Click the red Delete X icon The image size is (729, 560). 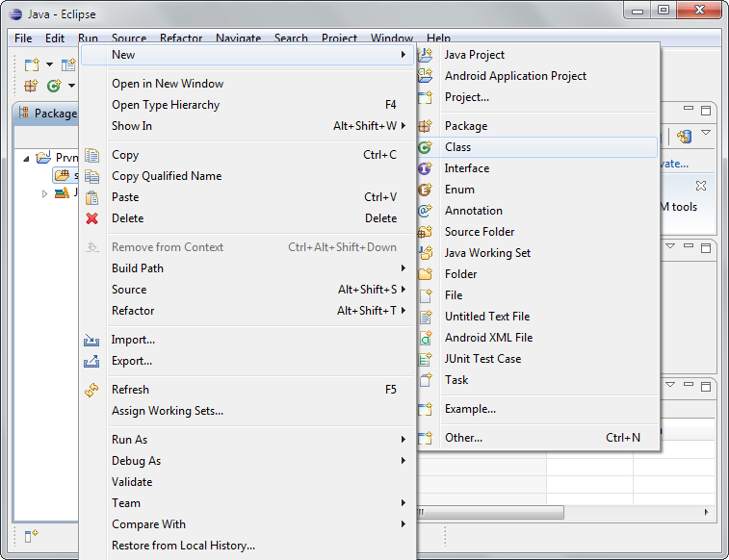(92, 218)
